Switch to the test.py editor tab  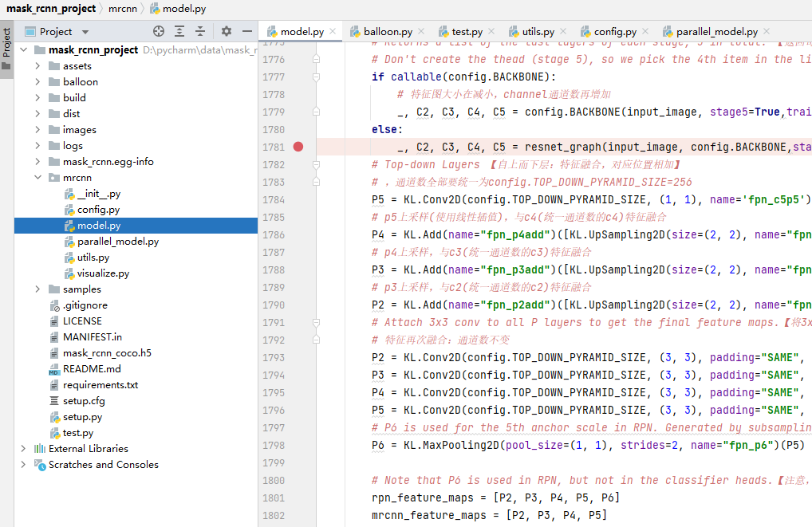tap(467, 32)
